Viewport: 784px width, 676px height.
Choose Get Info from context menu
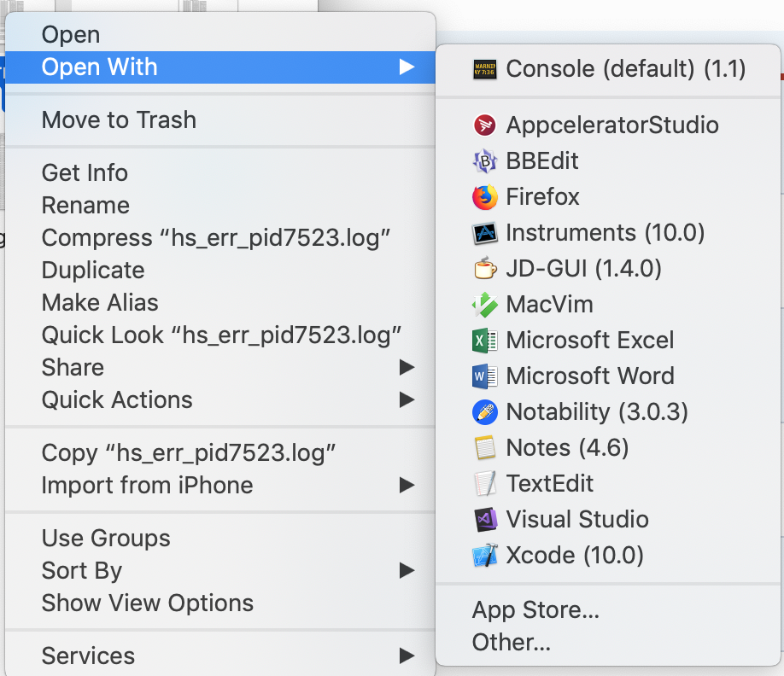coord(85,173)
